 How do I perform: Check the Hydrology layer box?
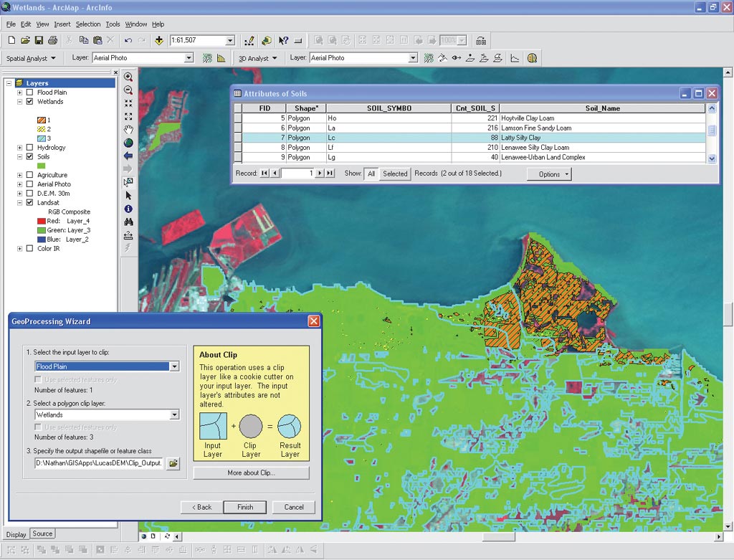point(29,148)
